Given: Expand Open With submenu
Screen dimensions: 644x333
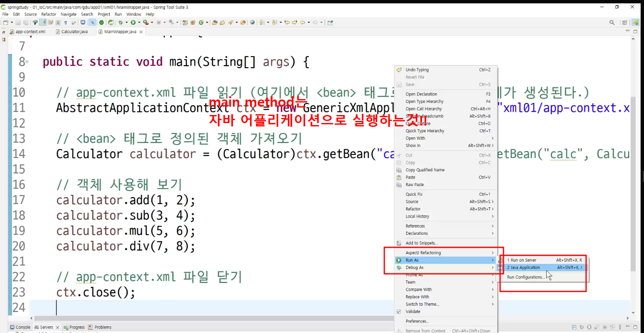Looking at the screenshot, I should (446, 138).
